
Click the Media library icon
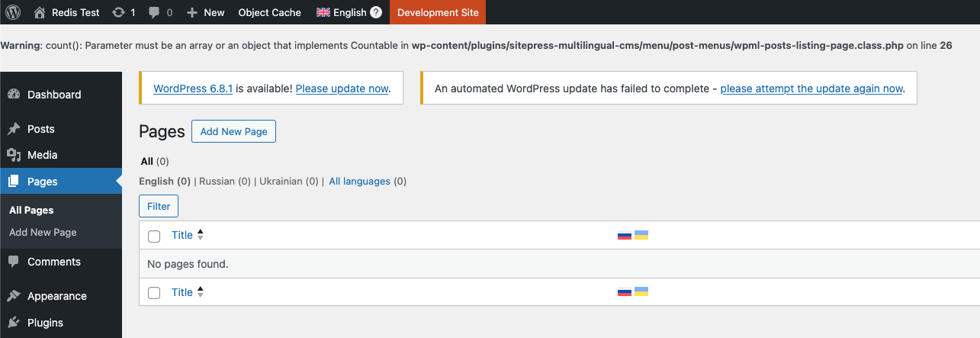pos(14,155)
